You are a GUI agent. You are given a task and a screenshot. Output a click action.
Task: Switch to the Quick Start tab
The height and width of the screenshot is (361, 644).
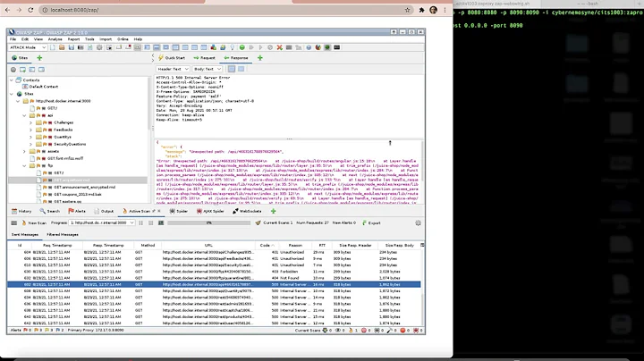tap(172, 58)
